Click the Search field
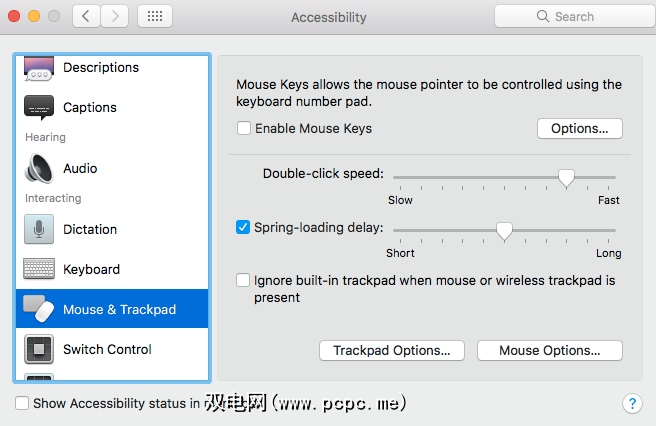This screenshot has width=656, height=426. pos(567,17)
